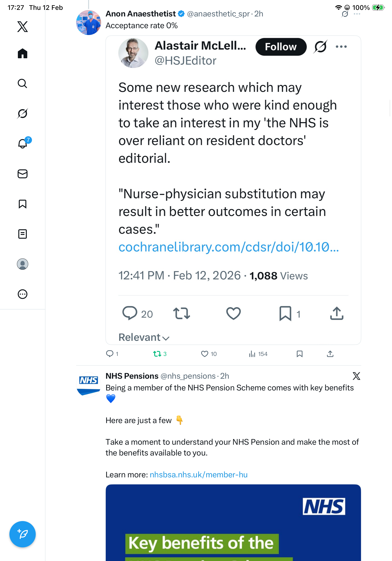The height and width of the screenshot is (561, 392).
Task: Open the profile avatar in the sidebar
Action: [23, 264]
